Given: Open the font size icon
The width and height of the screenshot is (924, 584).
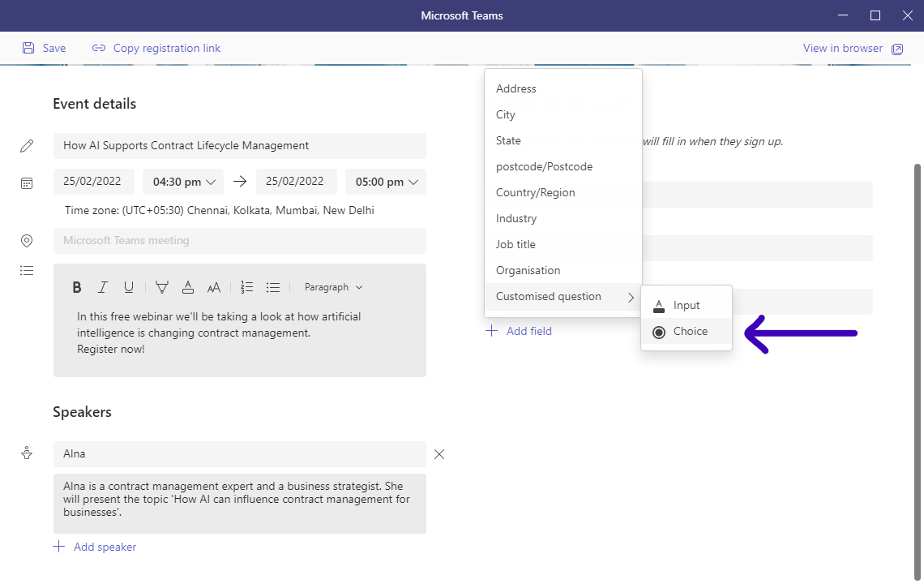Looking at the screenshot, I should [213, 286].
